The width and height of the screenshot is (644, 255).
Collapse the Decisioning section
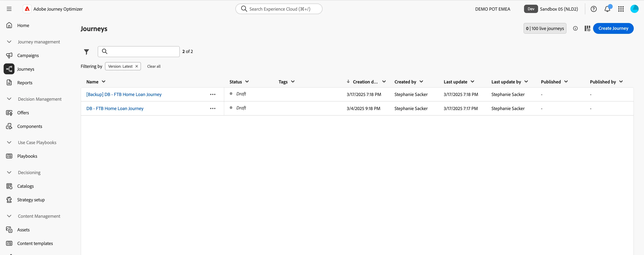pyautogui.click(x=9, y=172)
